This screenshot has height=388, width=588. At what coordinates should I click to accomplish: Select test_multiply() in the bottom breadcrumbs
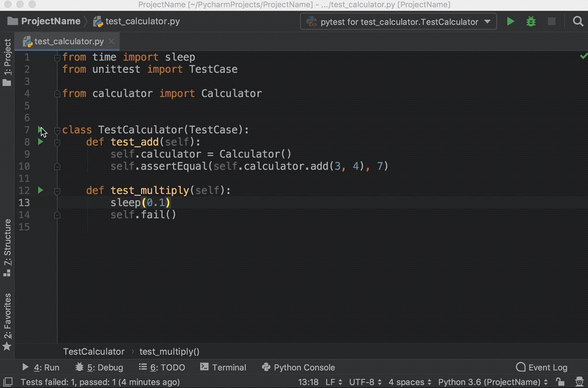pos(169,351)
